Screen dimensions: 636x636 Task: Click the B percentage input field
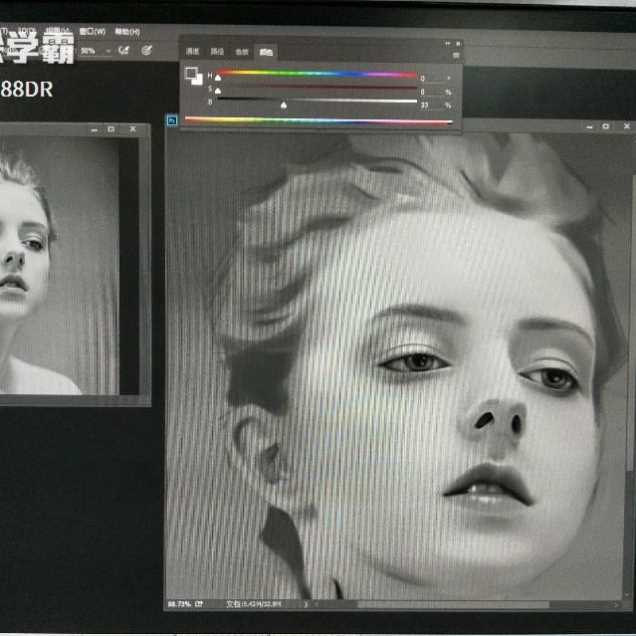[x=432, y=105]
